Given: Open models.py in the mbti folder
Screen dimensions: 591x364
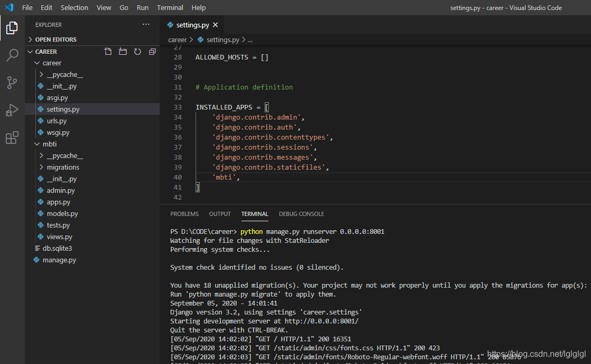Looking at the screenshot, I should point(62,213).
